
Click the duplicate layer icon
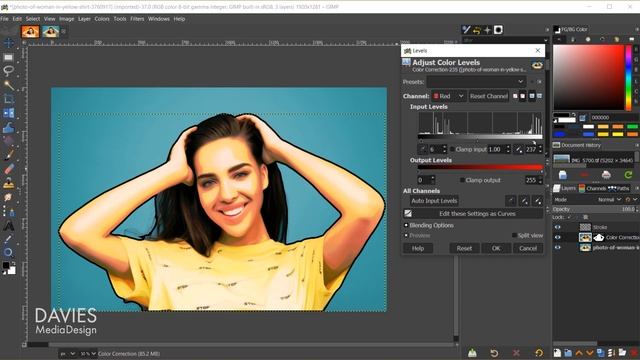pyautogui.click(x=600, y=353)
